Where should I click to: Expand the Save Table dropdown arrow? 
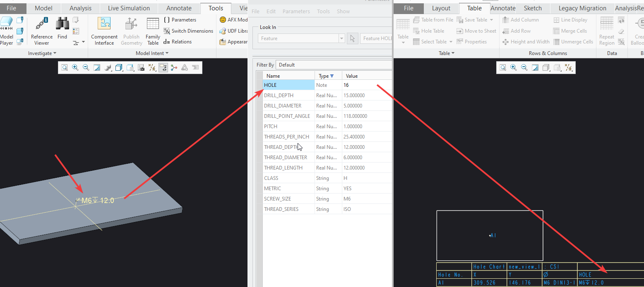491,19
